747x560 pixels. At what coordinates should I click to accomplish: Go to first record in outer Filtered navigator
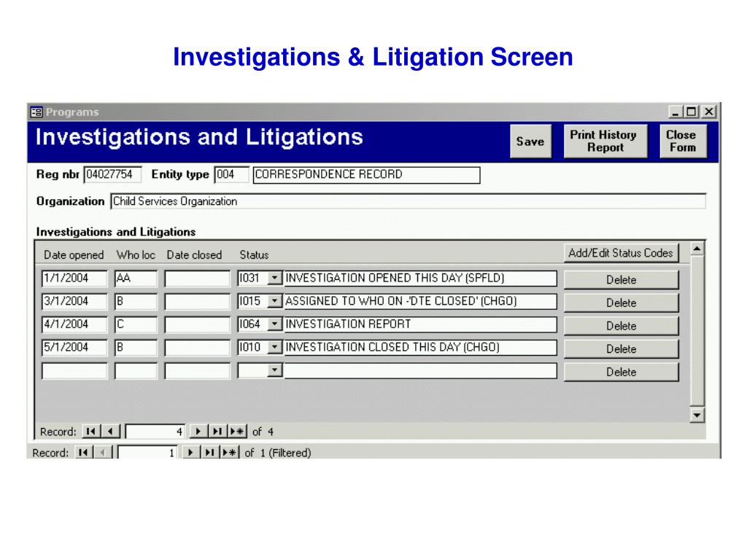83,452
